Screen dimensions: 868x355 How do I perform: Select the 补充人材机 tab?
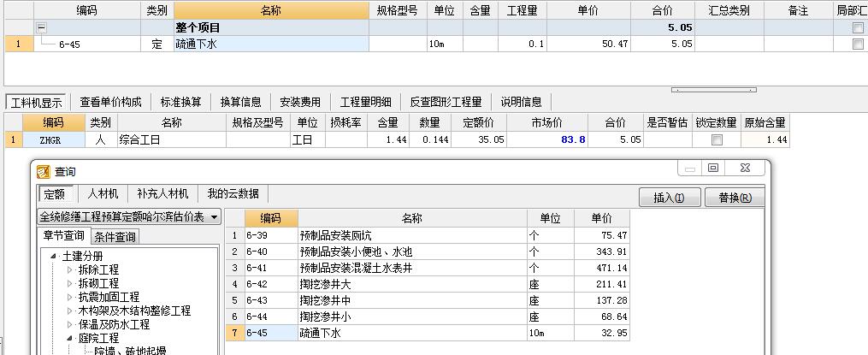pos(162,193)
